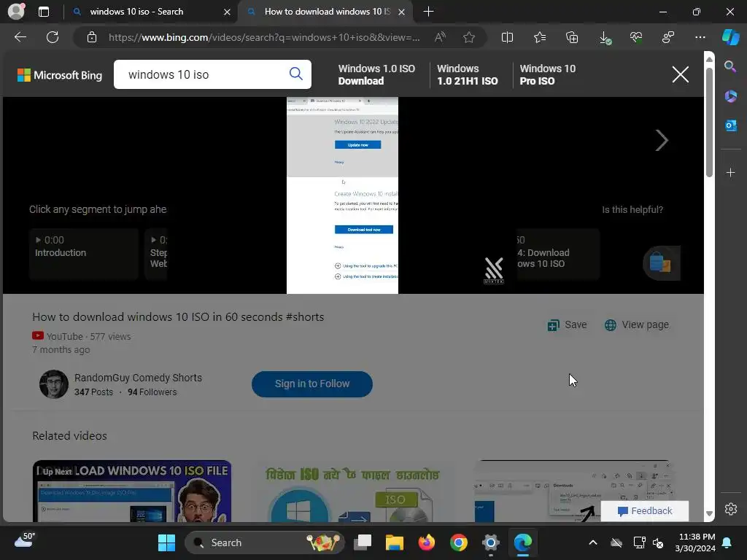
Task: Open clock showing 11:38 PM
Action: [x=695, y=542]
